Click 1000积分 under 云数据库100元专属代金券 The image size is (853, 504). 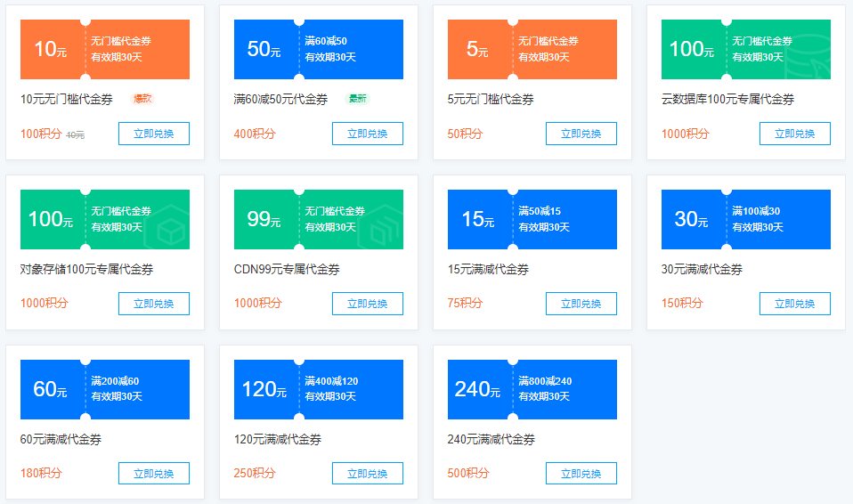coord(686,134)
